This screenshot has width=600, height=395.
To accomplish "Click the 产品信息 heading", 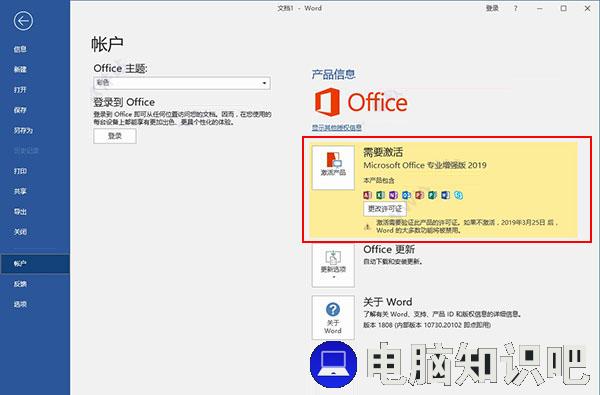I will [333, 74].
